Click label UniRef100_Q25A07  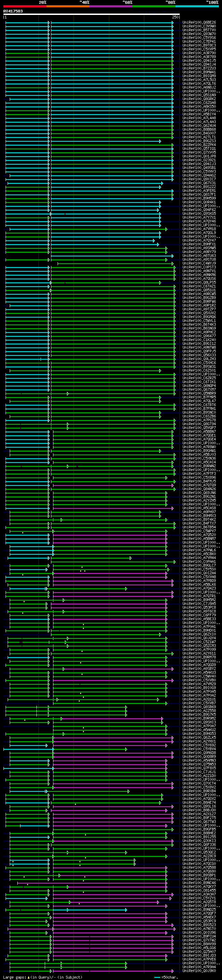(199, 951)
